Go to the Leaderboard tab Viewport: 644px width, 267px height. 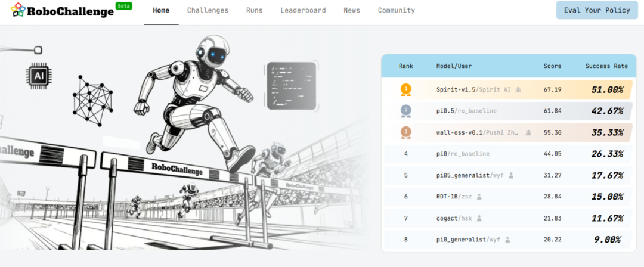(303, 10)
